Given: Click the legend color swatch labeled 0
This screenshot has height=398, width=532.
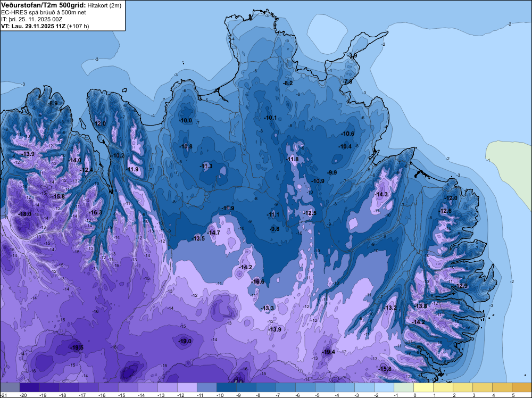Looking at the screenshot, I should (423, 387).
